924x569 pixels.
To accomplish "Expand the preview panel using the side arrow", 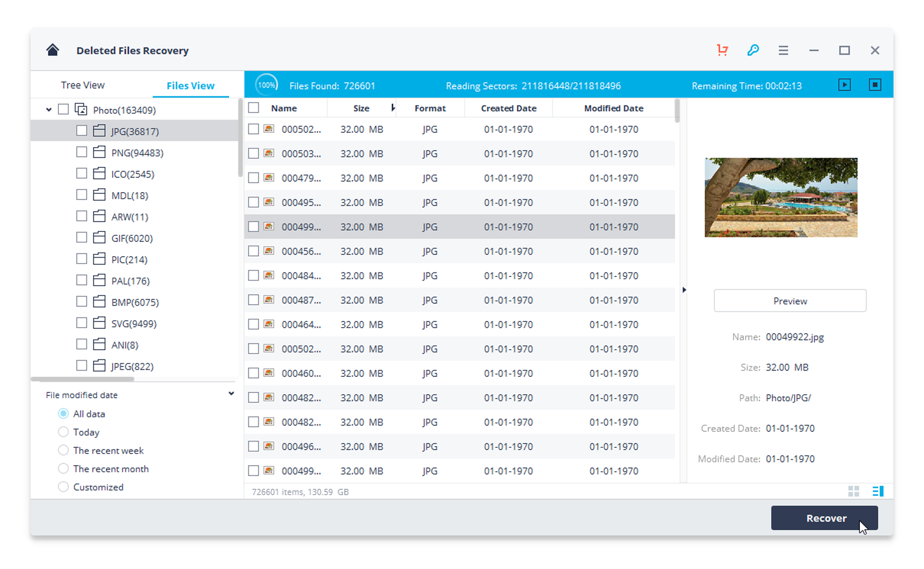I will [684, 290].
